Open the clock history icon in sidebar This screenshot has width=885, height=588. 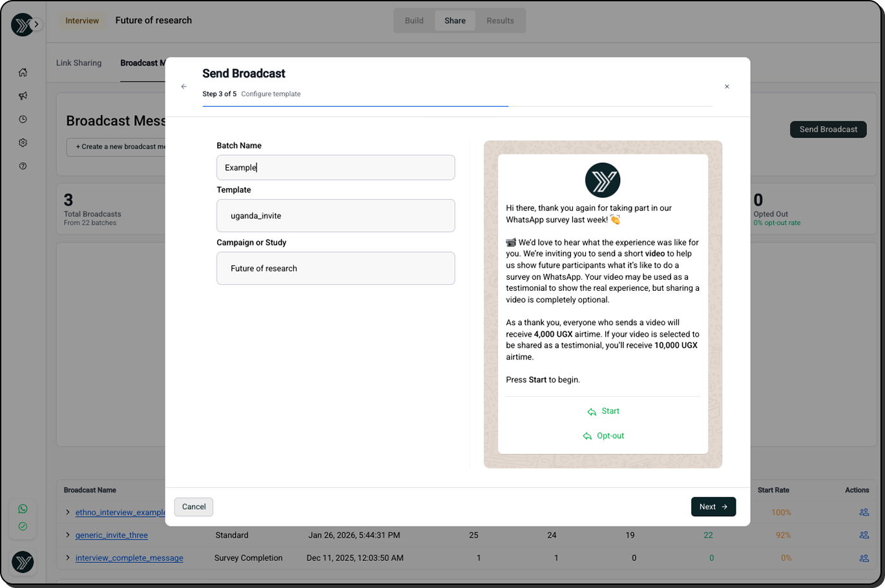click(x=23, y=120)
